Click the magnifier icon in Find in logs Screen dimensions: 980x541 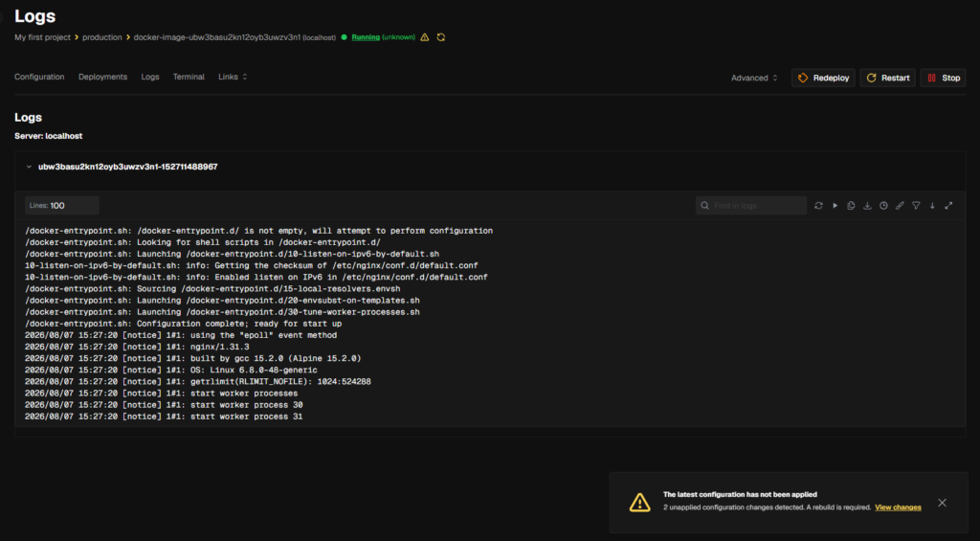pos(705,205)
